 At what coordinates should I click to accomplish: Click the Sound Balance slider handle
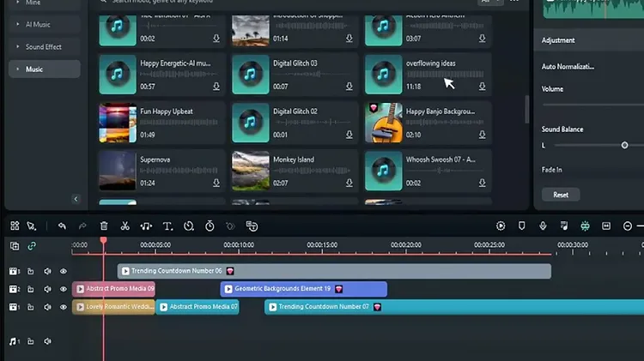(624, 145)
